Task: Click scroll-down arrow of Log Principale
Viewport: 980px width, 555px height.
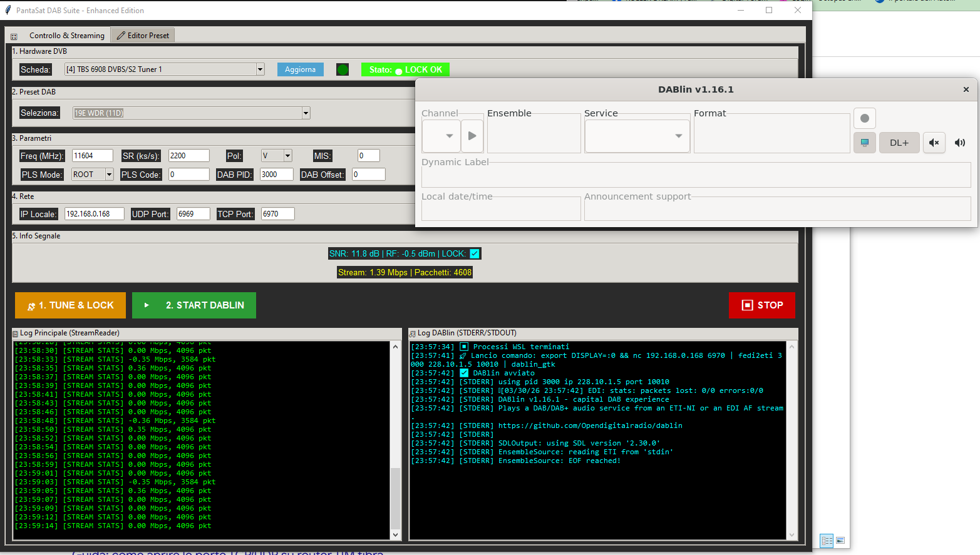Action: click(x=395, y=535)
